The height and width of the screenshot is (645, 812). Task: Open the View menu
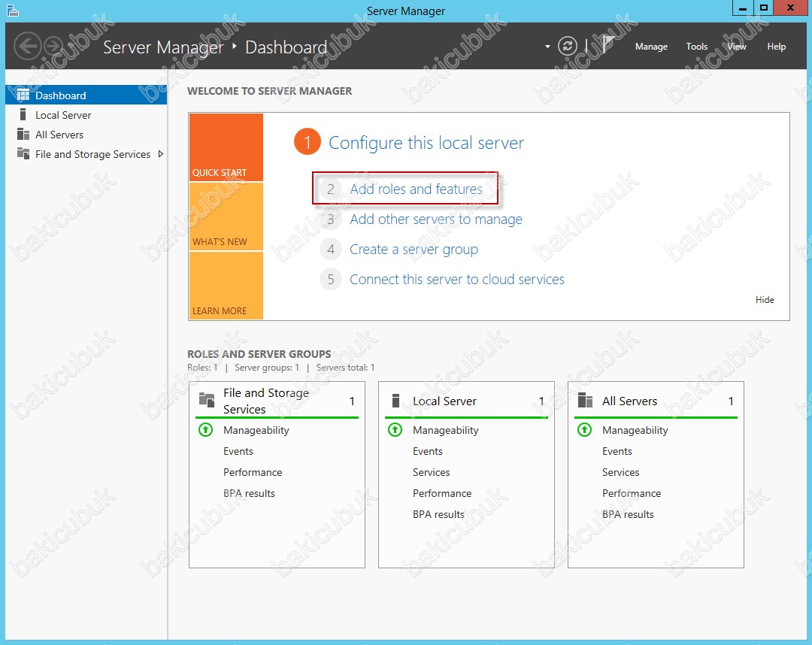[x=736, y=47]
